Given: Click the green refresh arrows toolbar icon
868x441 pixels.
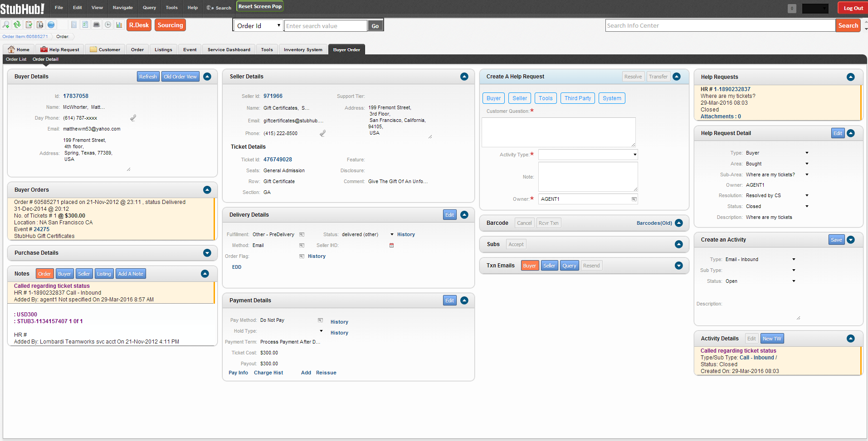Looking at the screenshot, I should (x=17, y=25).
